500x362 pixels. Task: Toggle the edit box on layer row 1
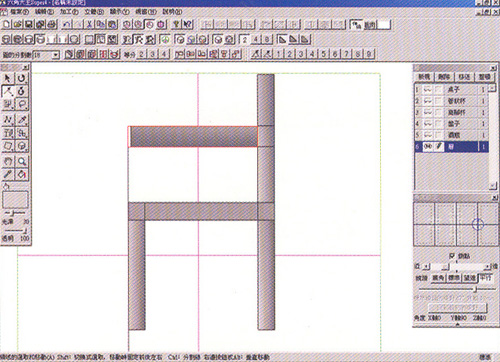pyautogui.click(x=439, y=90)
